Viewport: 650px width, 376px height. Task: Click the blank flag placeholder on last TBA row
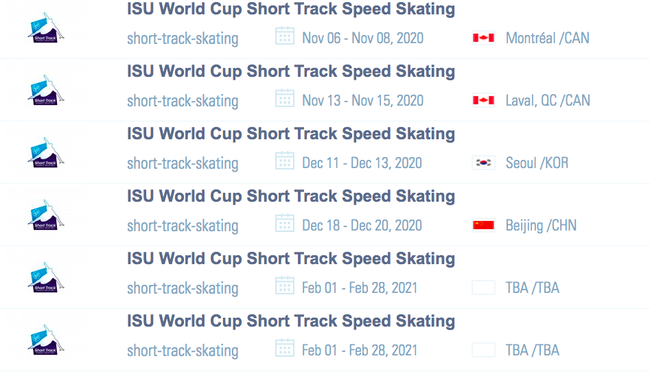pyautogui.click(x=483, y=350)
